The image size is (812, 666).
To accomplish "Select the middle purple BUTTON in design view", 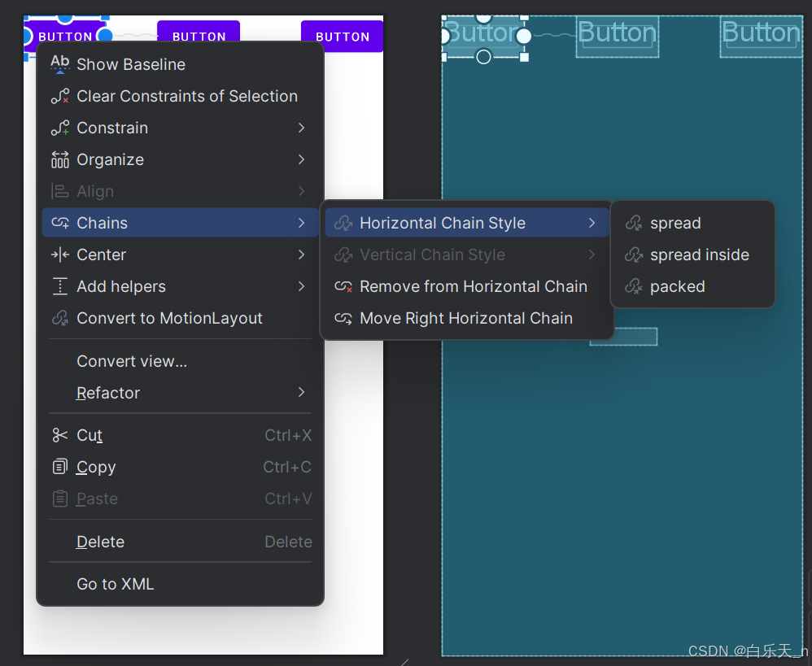I will (x=199, y=31).
